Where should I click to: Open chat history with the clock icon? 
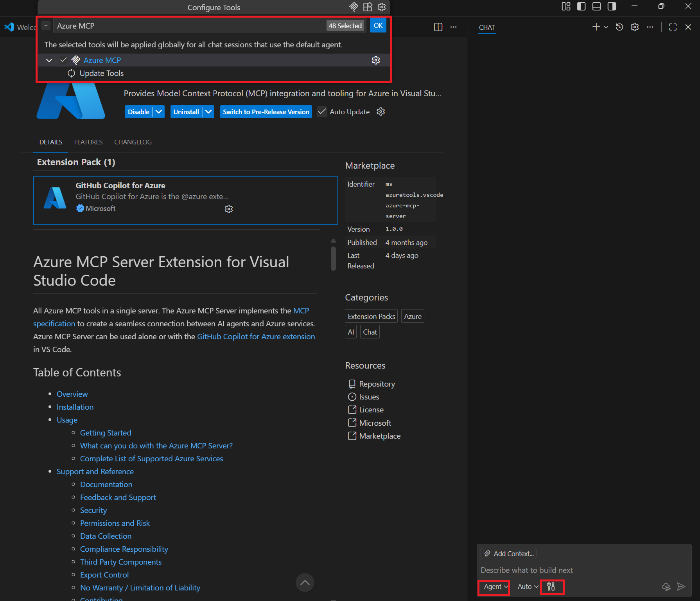pyautogui.click(x=619, y=27)
